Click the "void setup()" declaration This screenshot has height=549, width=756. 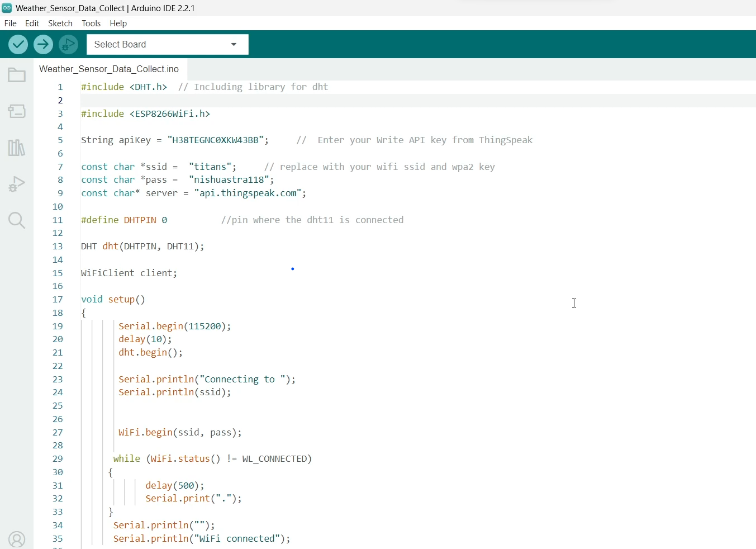pyautogui.click(x=113, y=300)
